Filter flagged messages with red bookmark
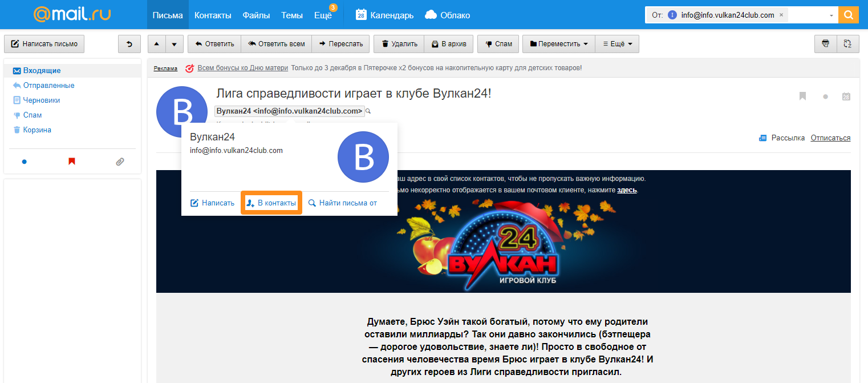 [x=72, y=162]
